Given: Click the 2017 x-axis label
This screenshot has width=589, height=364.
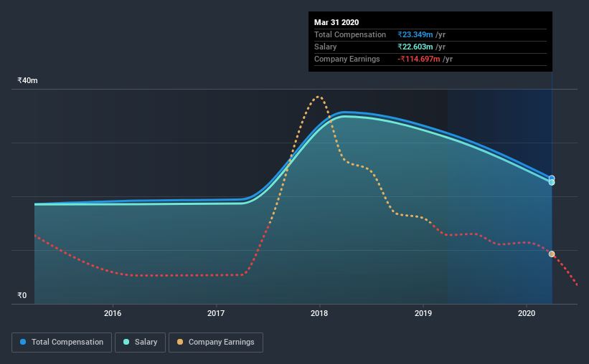Looking at the screenshot, I should [216, 313].
